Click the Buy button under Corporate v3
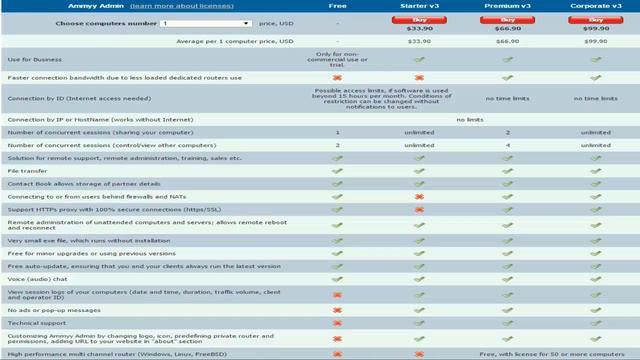The height and width of the screenshot is (360, 640). pos(596,20)
